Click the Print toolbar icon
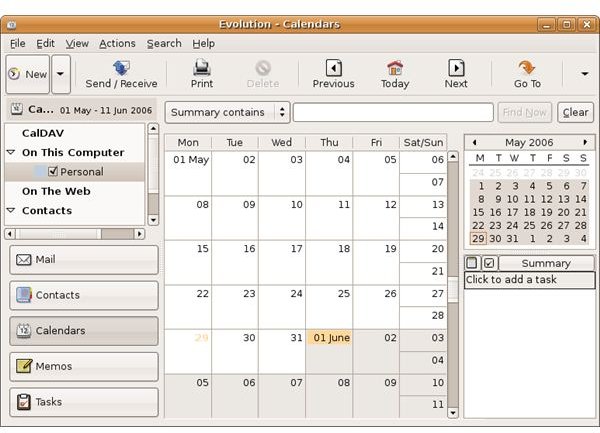 point(202,74)
